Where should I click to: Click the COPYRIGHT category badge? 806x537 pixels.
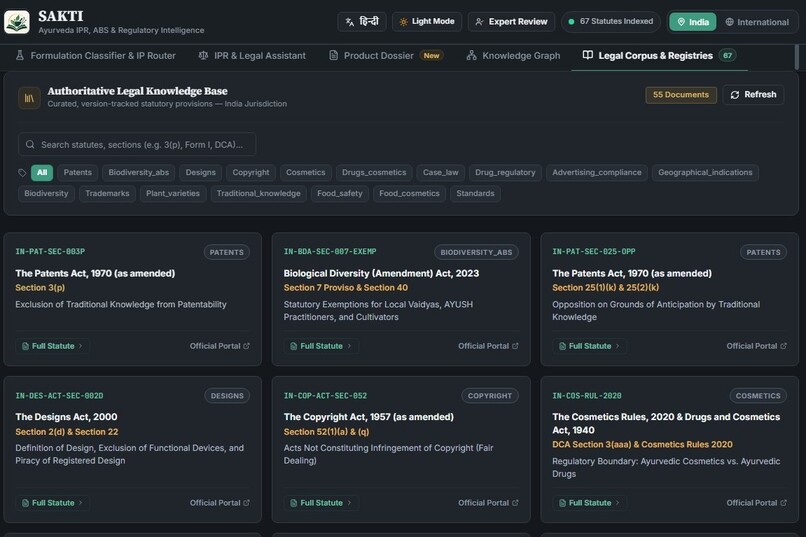[x=490, y=396]
